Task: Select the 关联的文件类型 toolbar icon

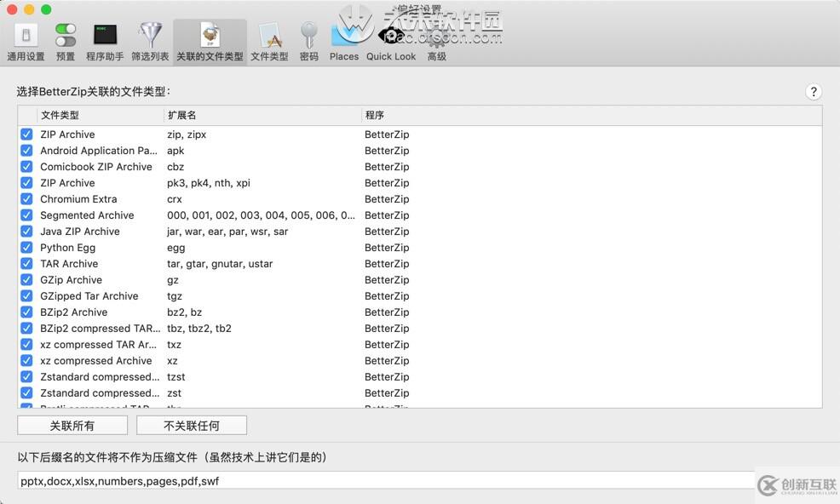Action: point(210,43)
